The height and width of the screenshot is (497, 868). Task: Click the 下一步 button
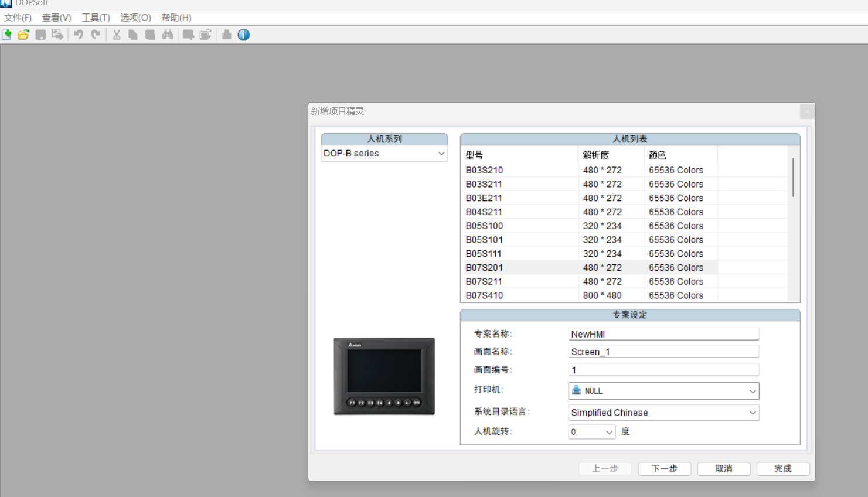(664, 468)
